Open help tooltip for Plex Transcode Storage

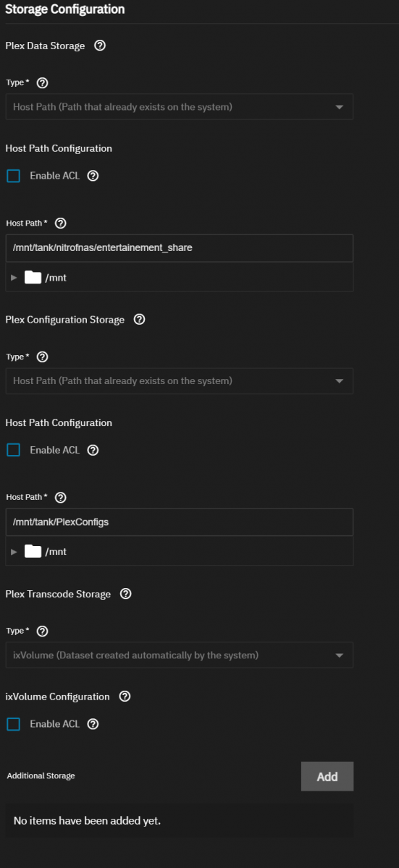(x=126, y=594)
